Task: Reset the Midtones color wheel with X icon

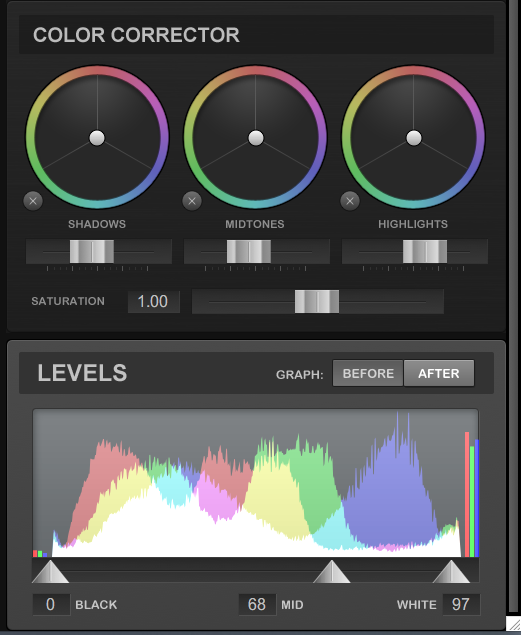Action: pyautogui.click(x=192, y=201)
